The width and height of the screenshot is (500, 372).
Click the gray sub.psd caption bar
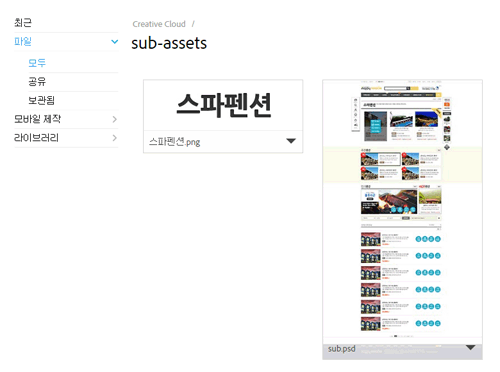(402, 352)
